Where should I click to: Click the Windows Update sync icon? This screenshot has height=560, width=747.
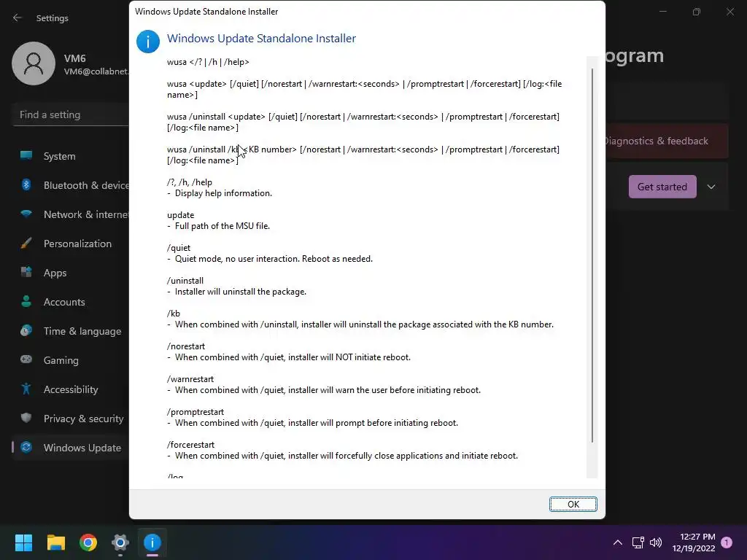[26, 447]
